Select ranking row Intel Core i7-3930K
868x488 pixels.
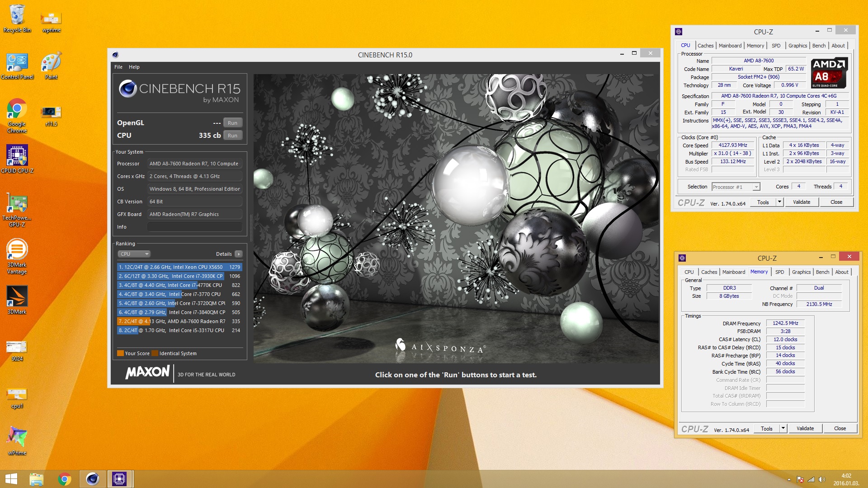click(x=180, y=276)
